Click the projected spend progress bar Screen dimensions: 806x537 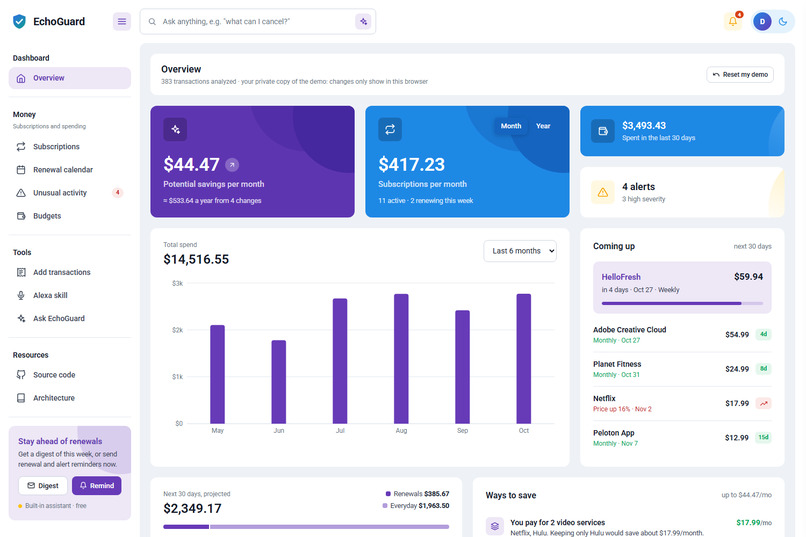[x=306, y=527]
